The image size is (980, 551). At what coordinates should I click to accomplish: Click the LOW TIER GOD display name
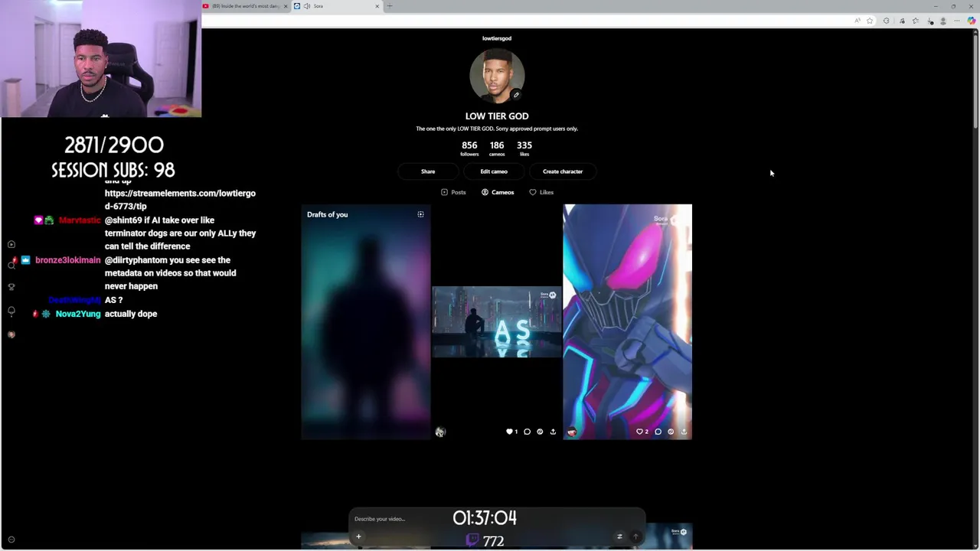pos(497,116)
